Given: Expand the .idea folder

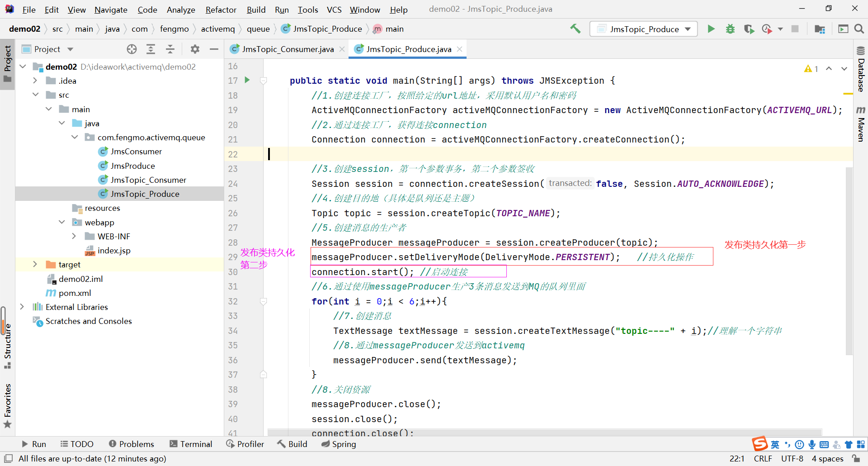Looking at the screenshot, I should click(x=35, y=81).
